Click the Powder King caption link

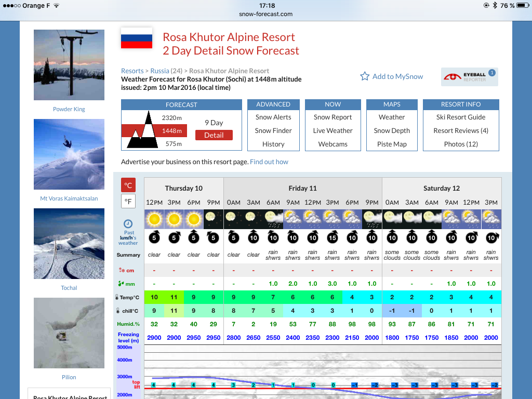point(69,109)
